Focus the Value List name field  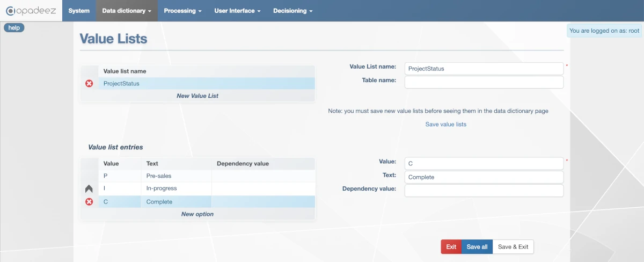(x=484, y=69)
